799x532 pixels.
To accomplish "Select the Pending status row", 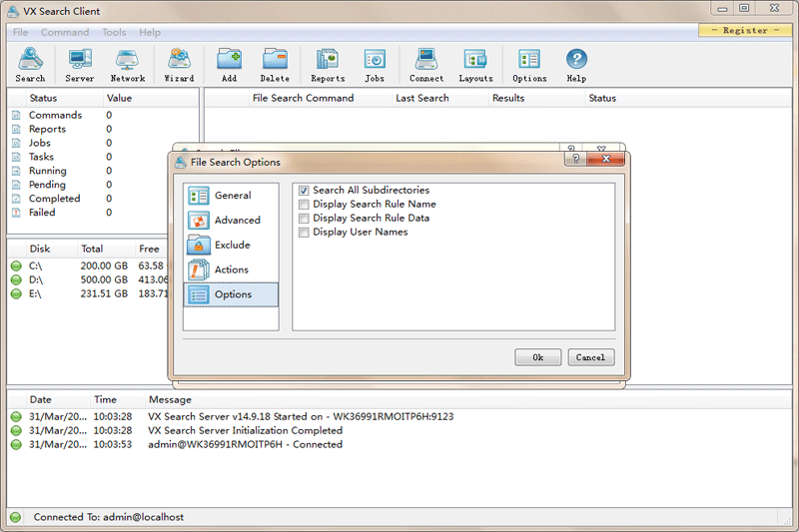I will pyautogui.click(x=103, y=185).
